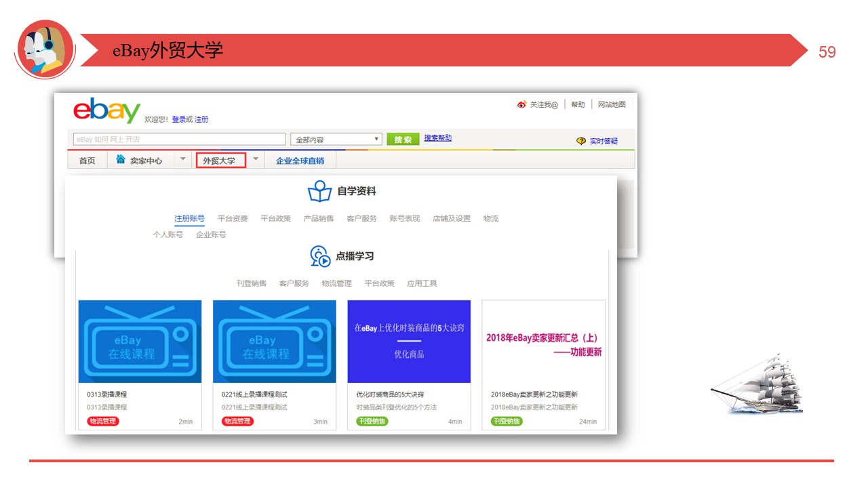This screenshot has width=868, height=488.
Task: Filter videos by 物流管理 category tab
Action: coord(337,283)
